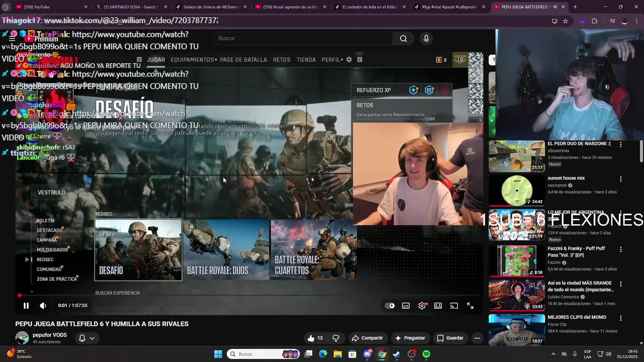Pause the video with the player button
644x362 pixels.
click(x=26, y=306)
